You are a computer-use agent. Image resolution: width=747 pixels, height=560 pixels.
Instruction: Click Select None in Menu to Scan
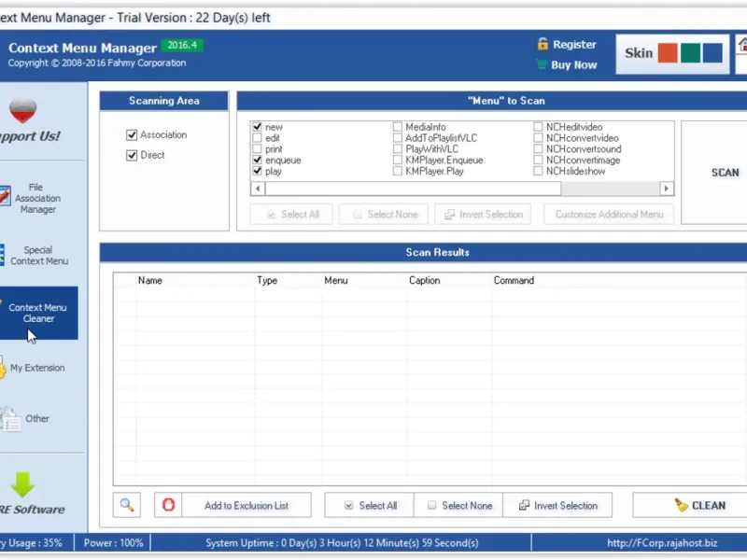click(384, 215)
